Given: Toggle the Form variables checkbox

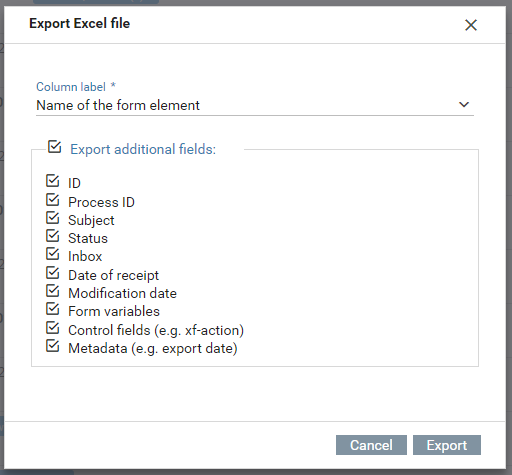Looking at the screenshot, I should click(x=53, y=309).
